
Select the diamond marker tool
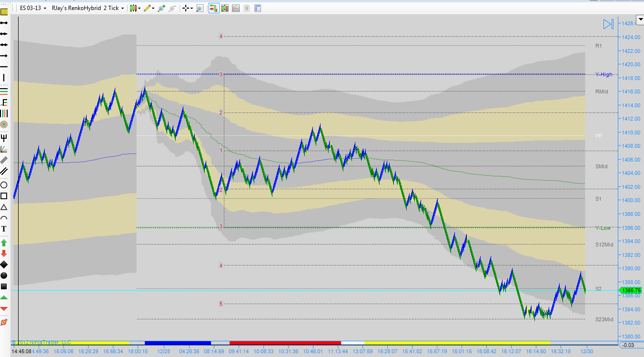(x=4, y=264)
